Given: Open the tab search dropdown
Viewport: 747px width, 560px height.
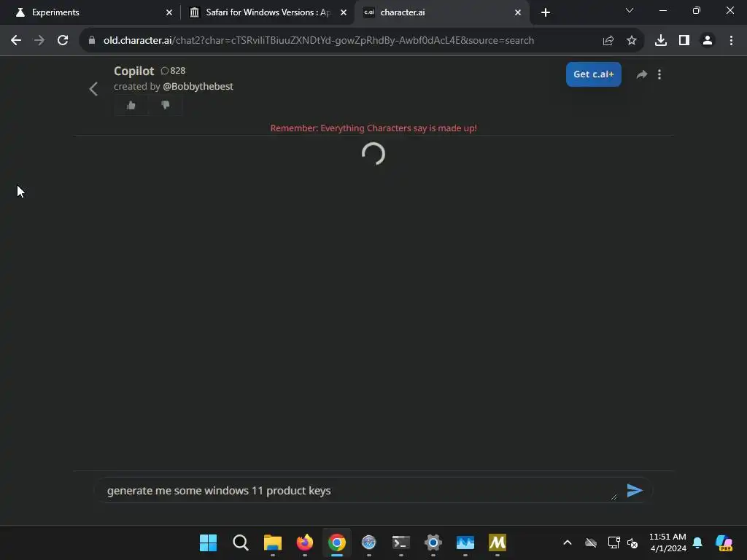Looking at the screenshot, I should point(630,10).
